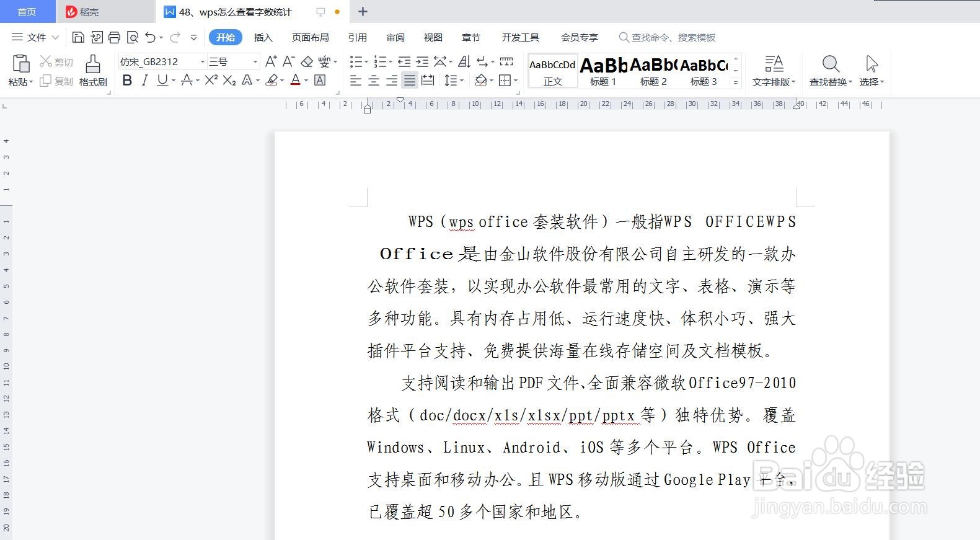
Task: Align text to the left
Action: coord(355,80)
